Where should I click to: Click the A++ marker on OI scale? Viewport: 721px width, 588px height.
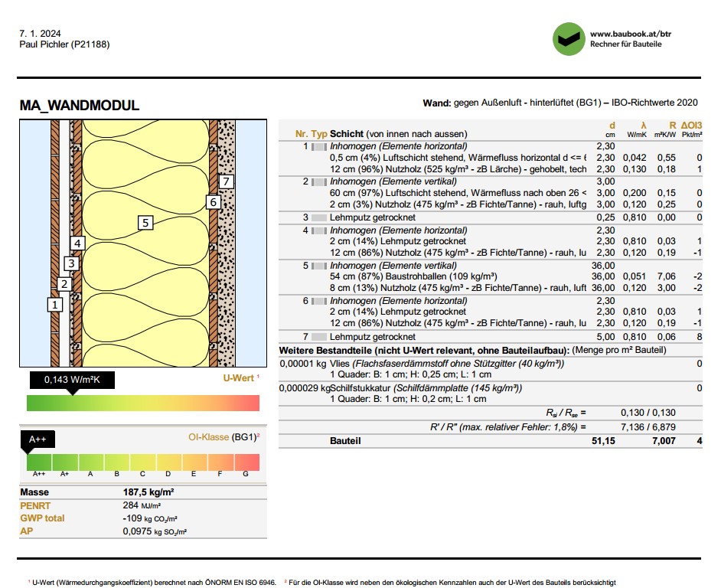[x=38, y=439]
